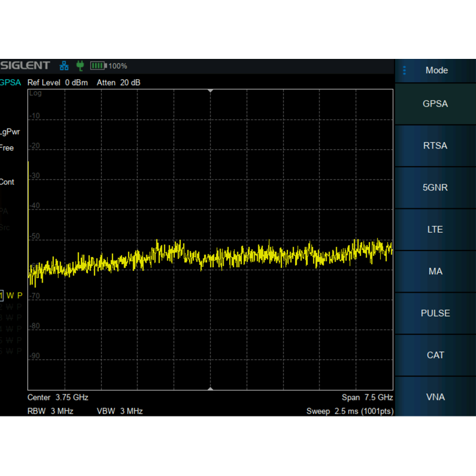Click the bottom center frequency marker triangle
The image size is (476, 476).
pos(210,389)
